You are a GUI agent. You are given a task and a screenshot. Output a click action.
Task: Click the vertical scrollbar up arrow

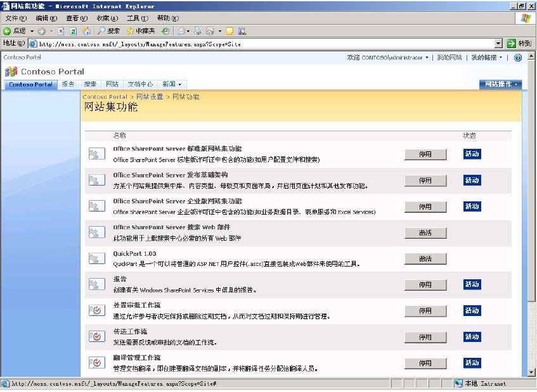click(x=531, y=56)
